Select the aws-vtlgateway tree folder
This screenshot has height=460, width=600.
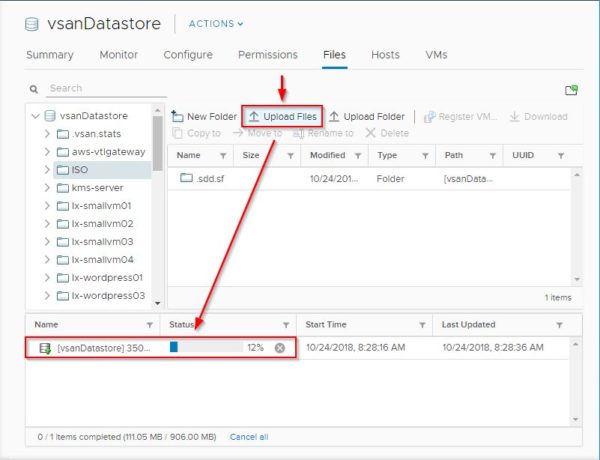click(x=101, y=152)
